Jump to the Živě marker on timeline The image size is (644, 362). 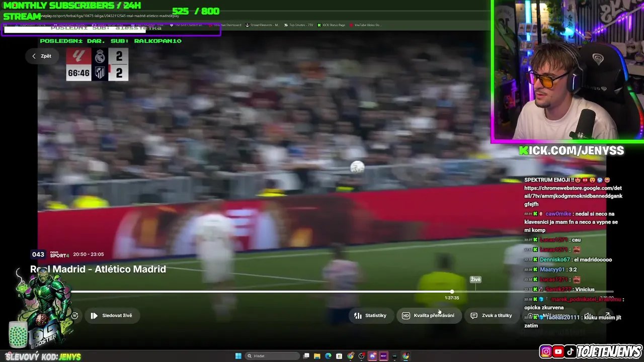[475, 280]
